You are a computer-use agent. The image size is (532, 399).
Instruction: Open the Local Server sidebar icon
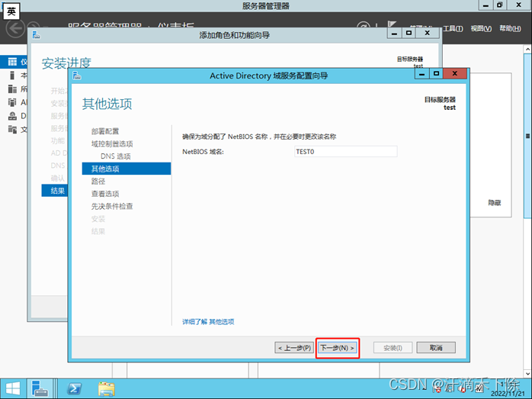tap(12, 75)
